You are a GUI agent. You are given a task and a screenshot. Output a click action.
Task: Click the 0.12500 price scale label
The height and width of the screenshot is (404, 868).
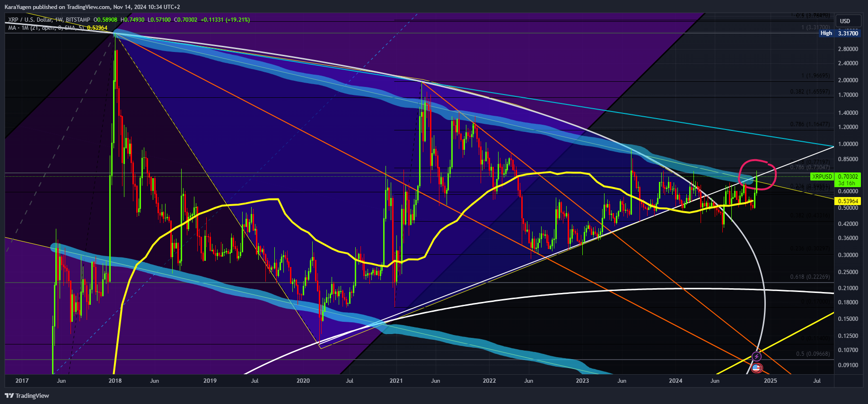pos(848,336)
